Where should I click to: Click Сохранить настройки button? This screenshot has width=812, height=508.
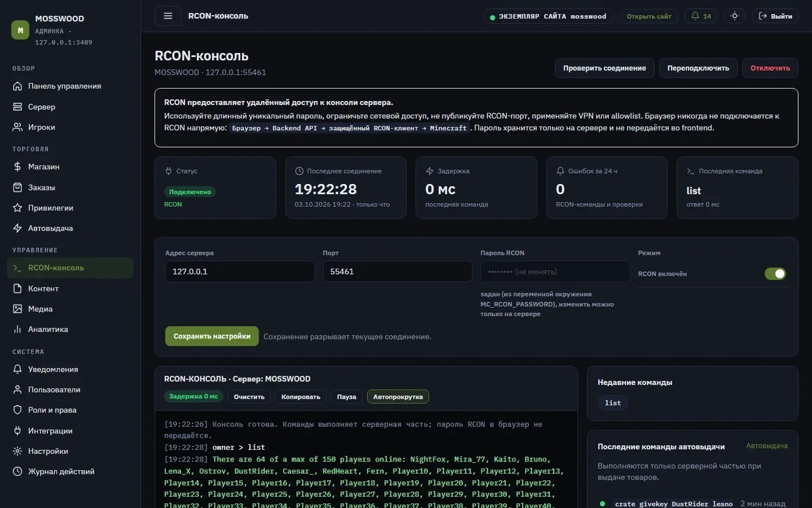212,336
